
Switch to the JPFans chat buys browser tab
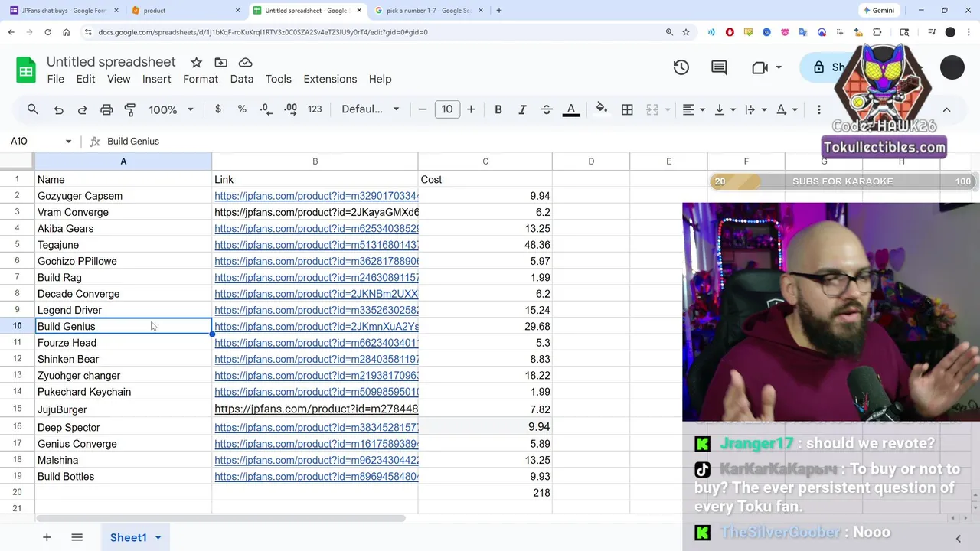64,11
